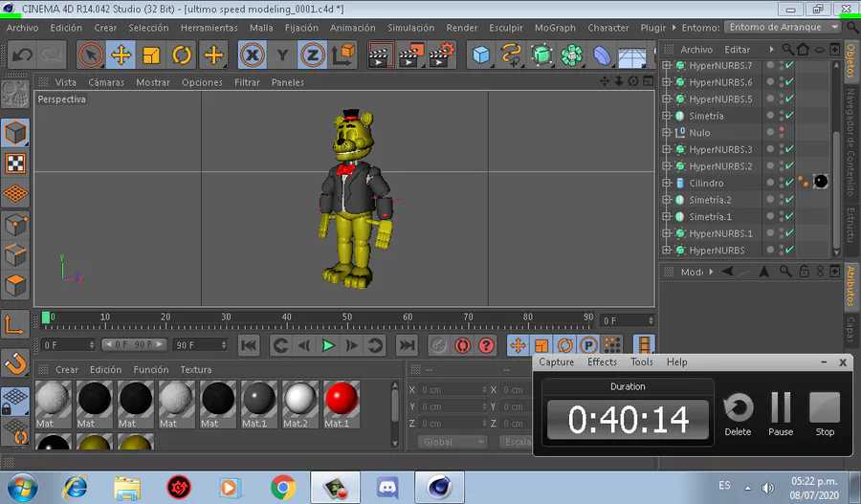861x504 pixels.
Task: Toggle Cilindro render checkmark
Action: pyautogui.click(x=789, y=183)
